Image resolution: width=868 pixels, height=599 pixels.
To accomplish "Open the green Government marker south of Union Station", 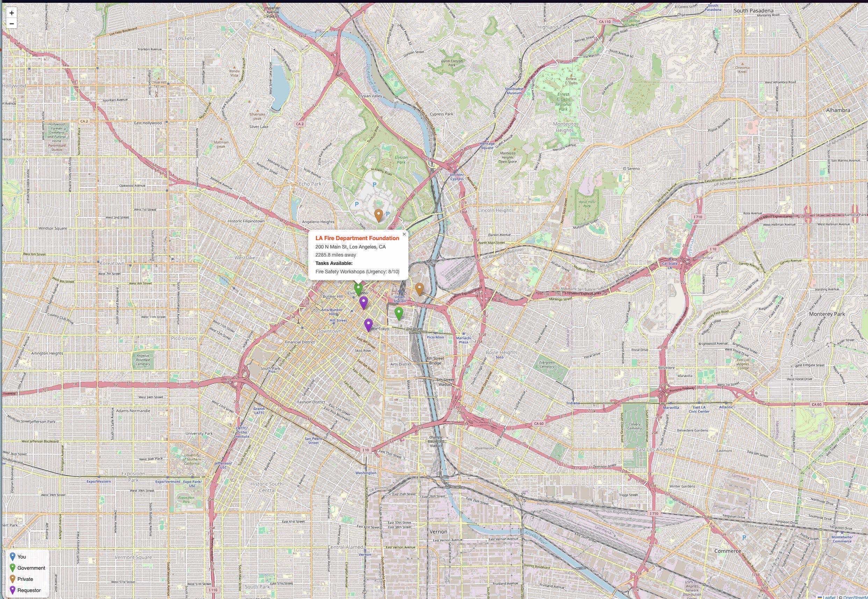I will 399,313.
